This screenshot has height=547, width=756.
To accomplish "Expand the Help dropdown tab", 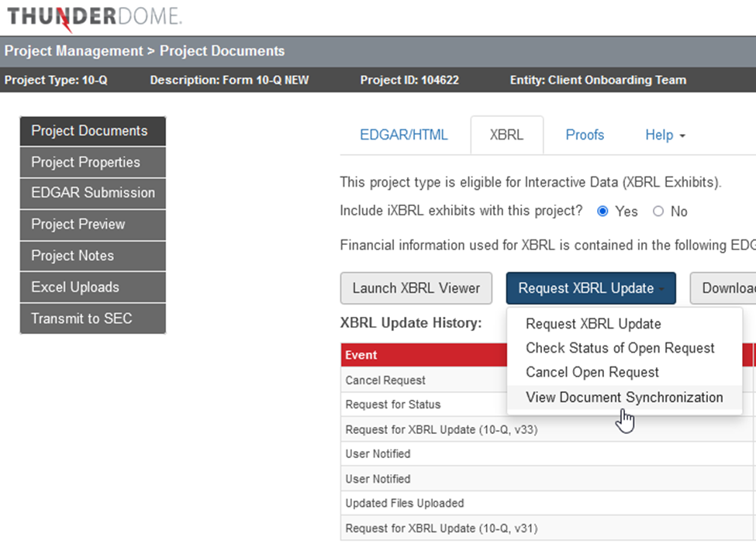I will click(665, 135).
